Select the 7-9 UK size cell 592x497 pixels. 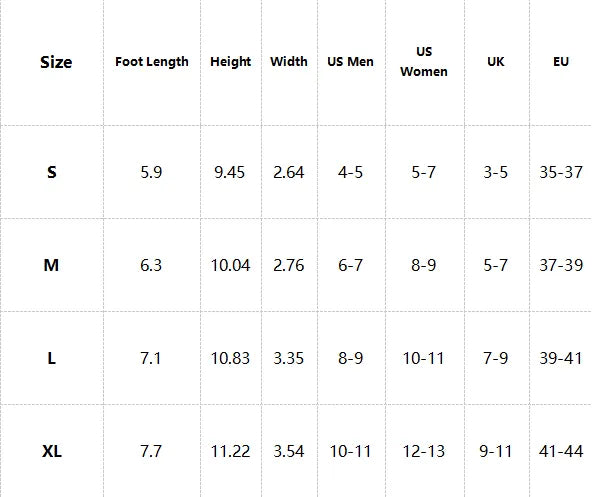click(496, 358)
